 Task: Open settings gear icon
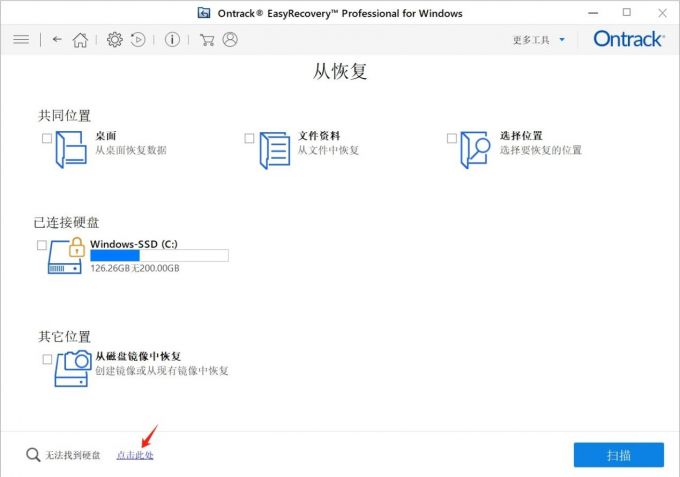[x=114, y=39]
